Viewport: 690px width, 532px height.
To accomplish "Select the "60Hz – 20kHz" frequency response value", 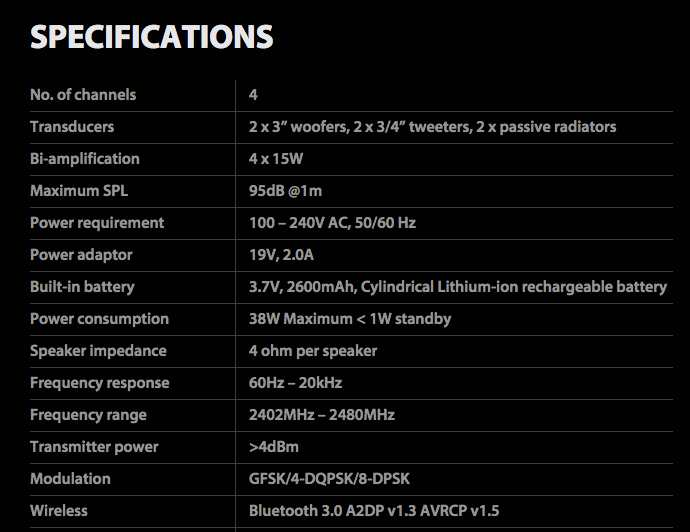I will [x=295, y=383].
